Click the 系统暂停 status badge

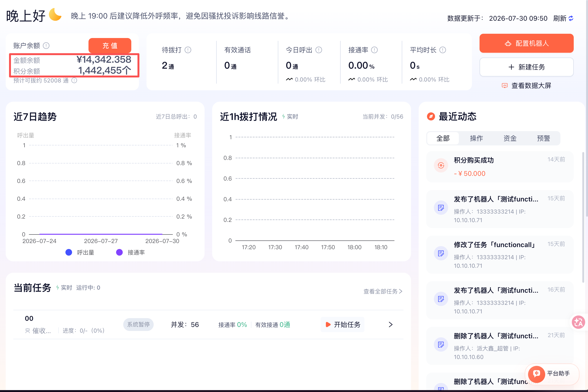tap(138, 325)
